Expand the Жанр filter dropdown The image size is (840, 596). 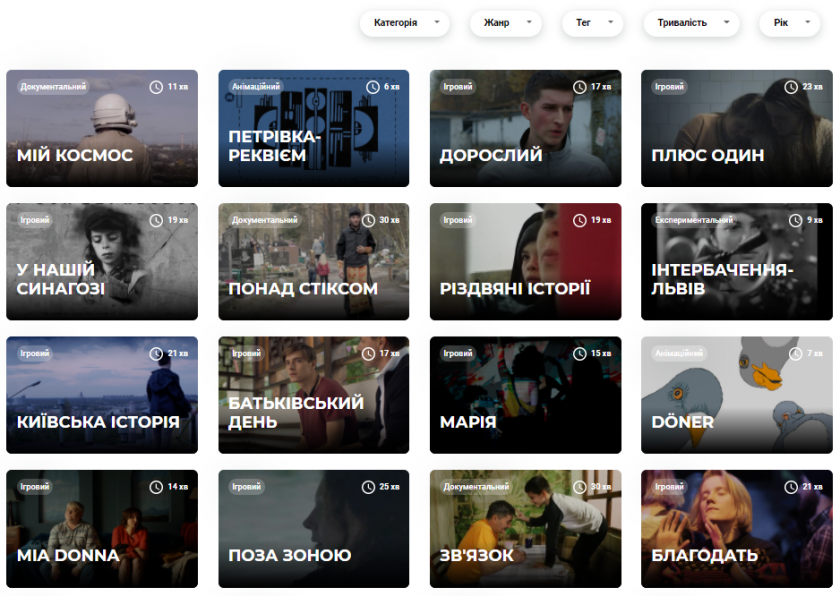point(505,23)
